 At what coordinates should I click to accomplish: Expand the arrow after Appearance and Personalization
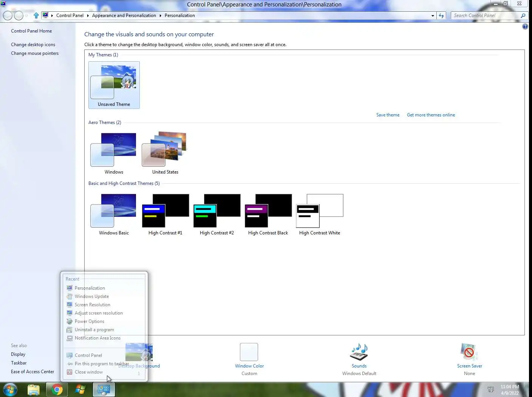pos(160,16)
